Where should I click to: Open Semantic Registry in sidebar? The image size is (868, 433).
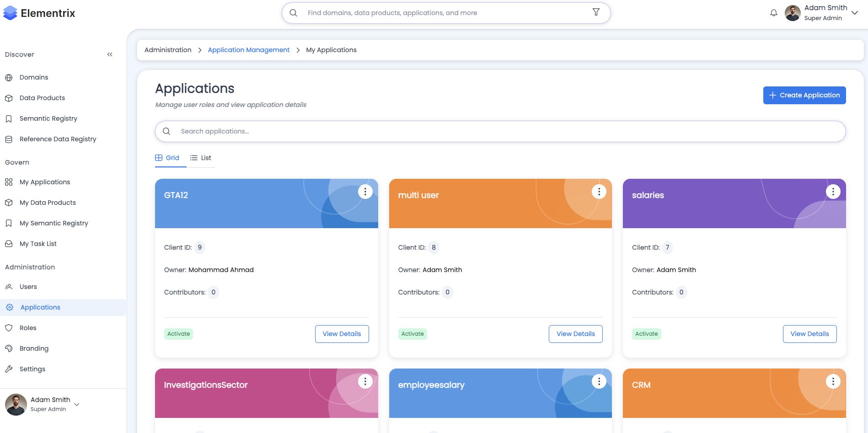tap(48, 118)
